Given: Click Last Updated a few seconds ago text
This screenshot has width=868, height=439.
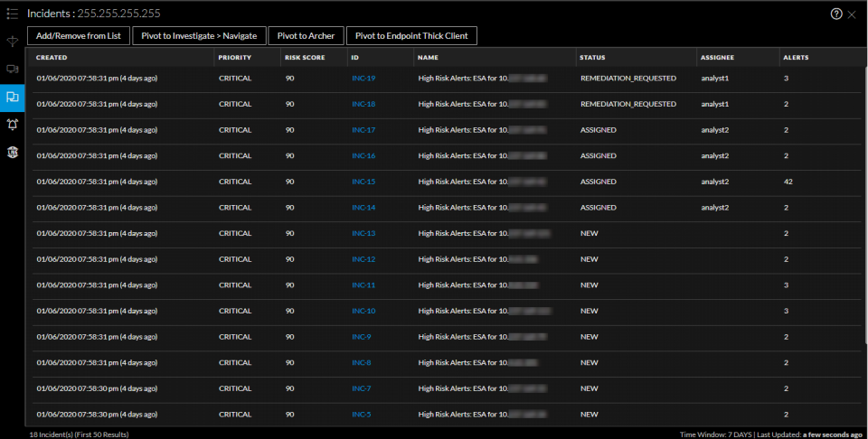Looking at the screenshot, I should (x=810, y=434).
